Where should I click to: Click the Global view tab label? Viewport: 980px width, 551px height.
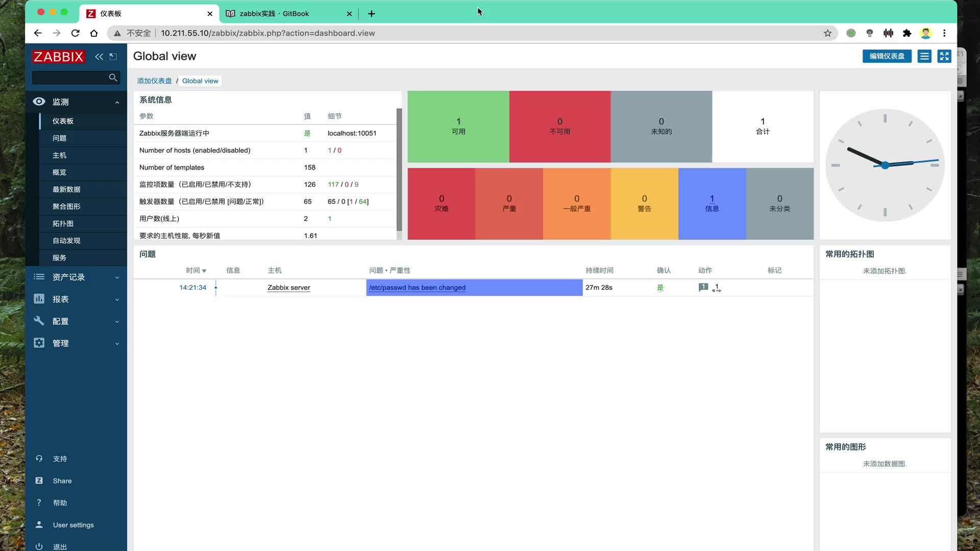click(x=200, y=81)
